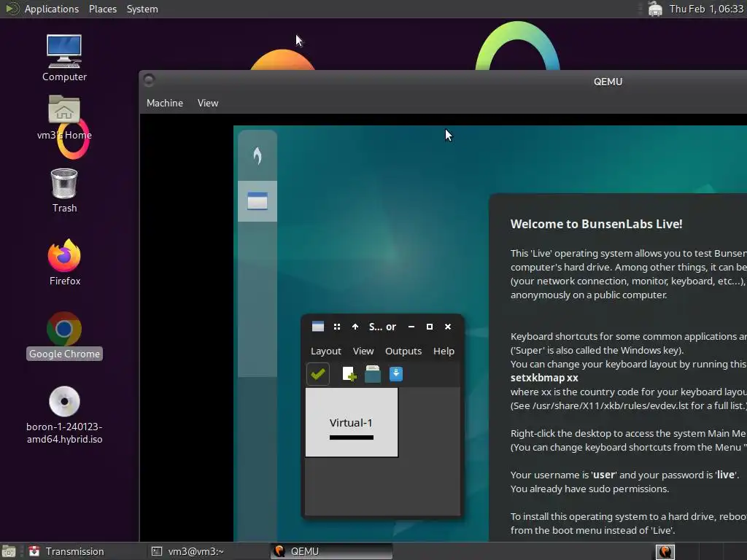The image size is (747, 560).
Task: Launch Google Chrome from the desktop
Action: (x=64, y=335)
